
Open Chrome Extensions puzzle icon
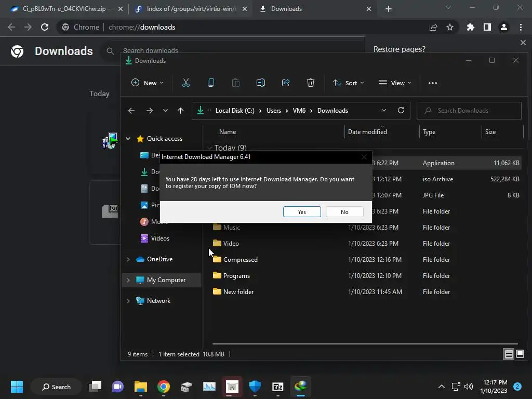pos(471,27)
